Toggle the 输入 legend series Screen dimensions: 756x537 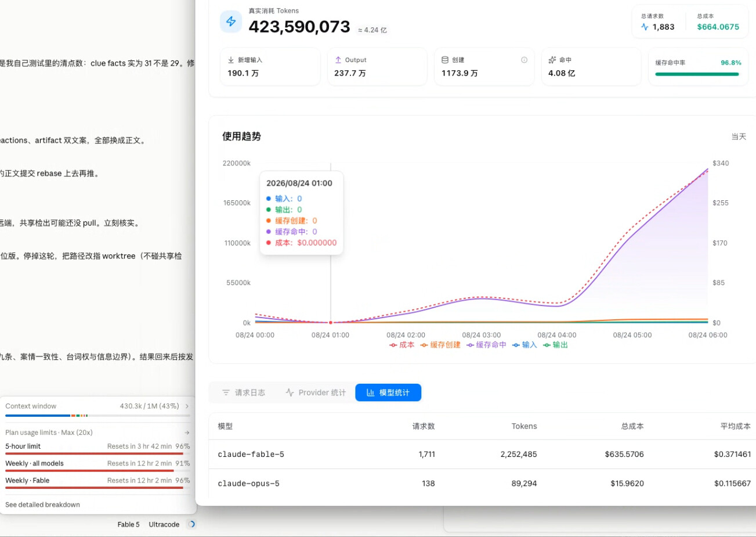pyautogui.click(x=525, y=345)
